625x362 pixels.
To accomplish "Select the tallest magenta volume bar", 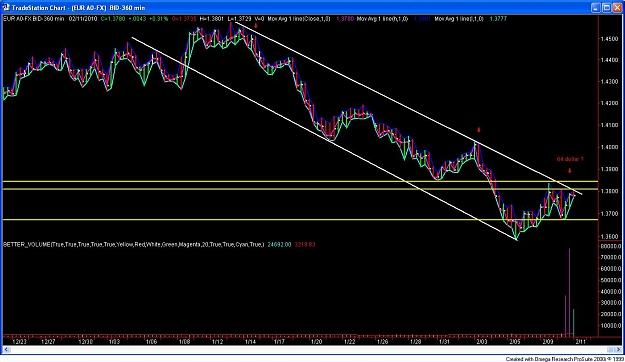I will 569,292.
